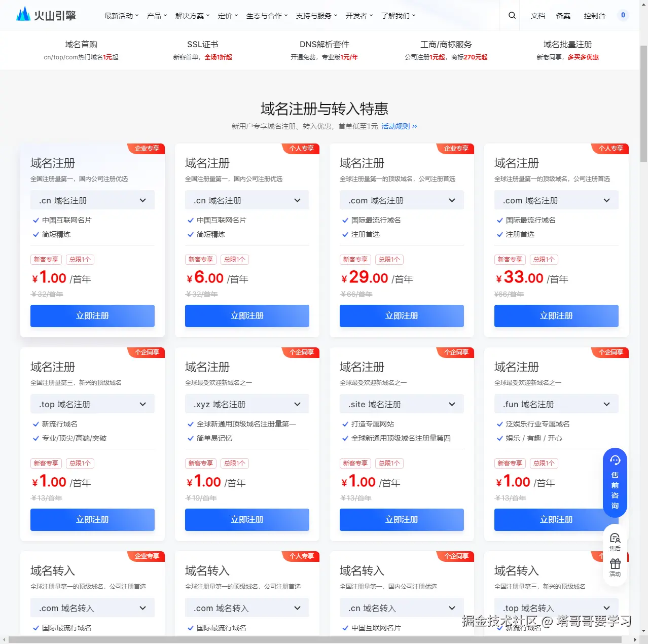Viewport: 648px width, 644px height.
Task: Click 立即注册 under the .top domain
Action: click(92, 520)
